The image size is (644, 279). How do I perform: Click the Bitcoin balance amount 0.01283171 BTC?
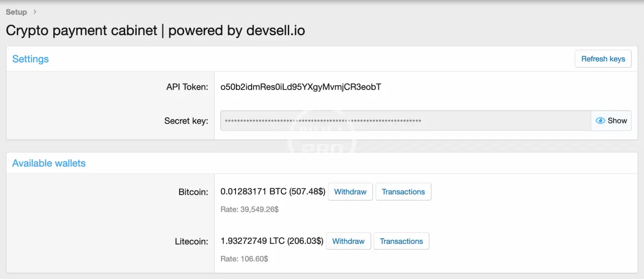(254, 192)
